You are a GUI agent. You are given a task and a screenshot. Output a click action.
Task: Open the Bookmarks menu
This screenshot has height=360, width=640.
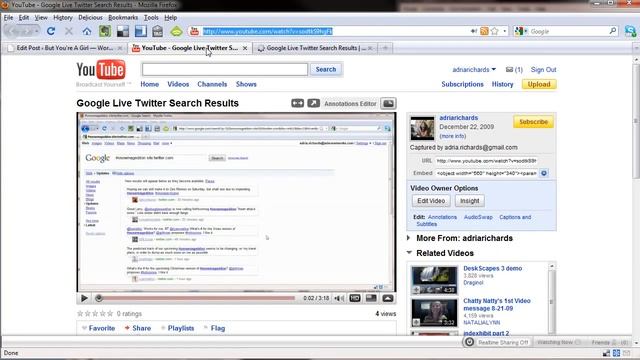click(x=123, y=18)
